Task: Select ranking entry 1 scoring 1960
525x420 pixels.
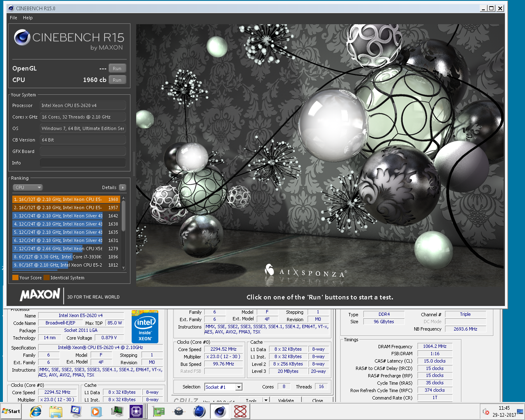Action: click(x=66, y=199)
